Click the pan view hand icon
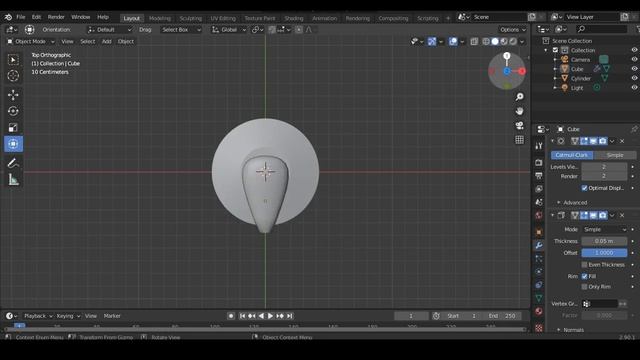This screenshot has width=640, height=360. [519, 111]
